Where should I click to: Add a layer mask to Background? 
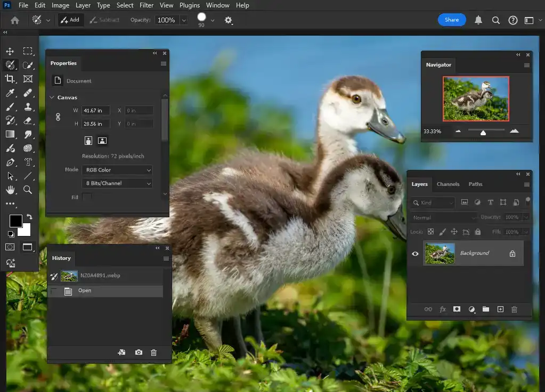click(x=457, y=309)
